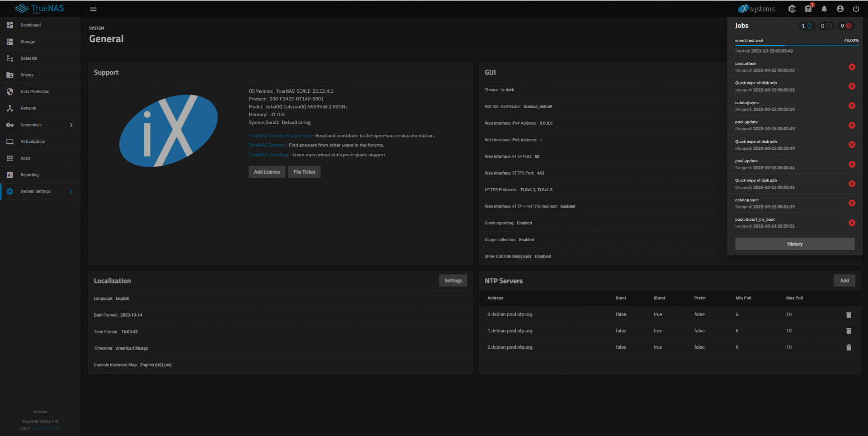Select the pool.update job stopped 00:02:49
Viewport: 868px width, 436px height.
(794, 125)
